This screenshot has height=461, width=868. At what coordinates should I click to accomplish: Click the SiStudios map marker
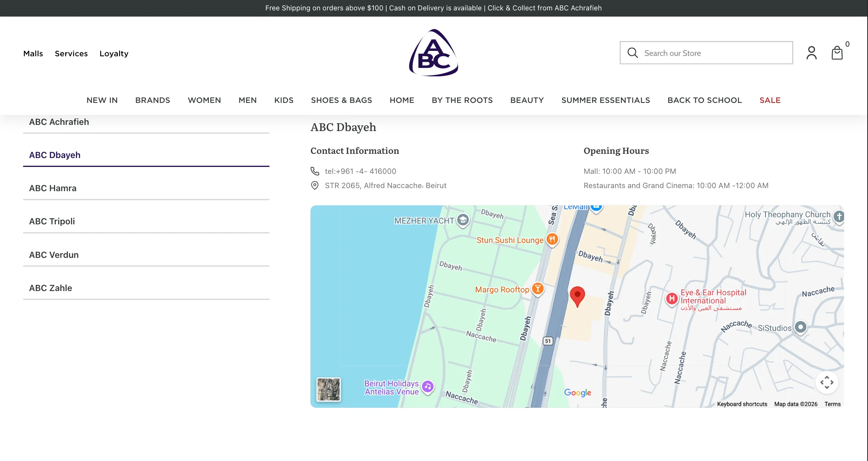(x=801, y=327)
